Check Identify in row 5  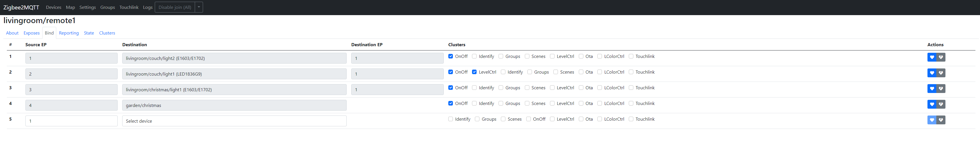click(450, 119)
